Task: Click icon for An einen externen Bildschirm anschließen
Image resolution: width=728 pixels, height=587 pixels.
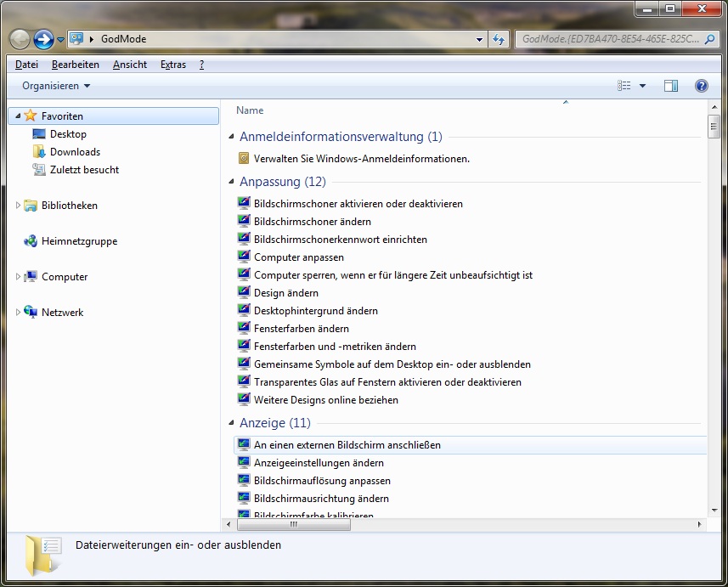Action: 244,444
